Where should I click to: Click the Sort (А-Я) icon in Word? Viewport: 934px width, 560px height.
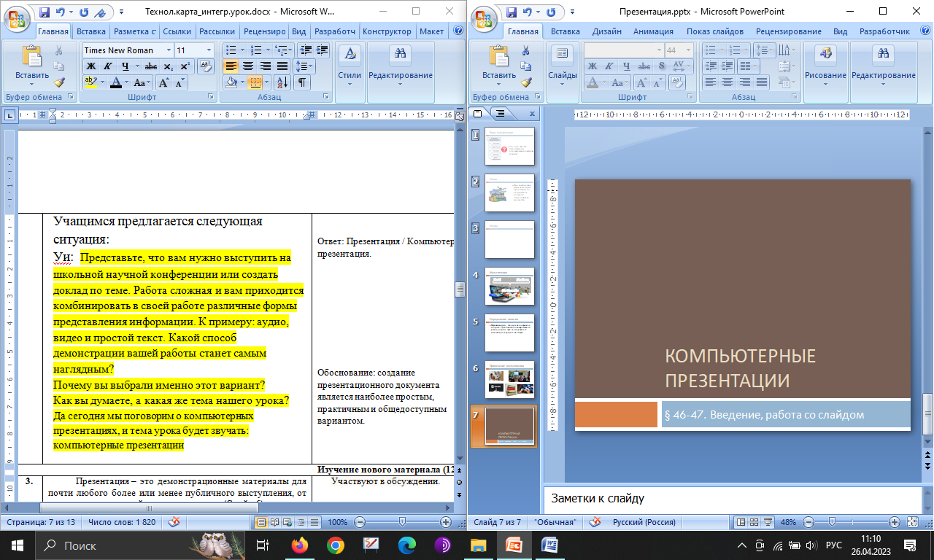[x=284, y=82]
